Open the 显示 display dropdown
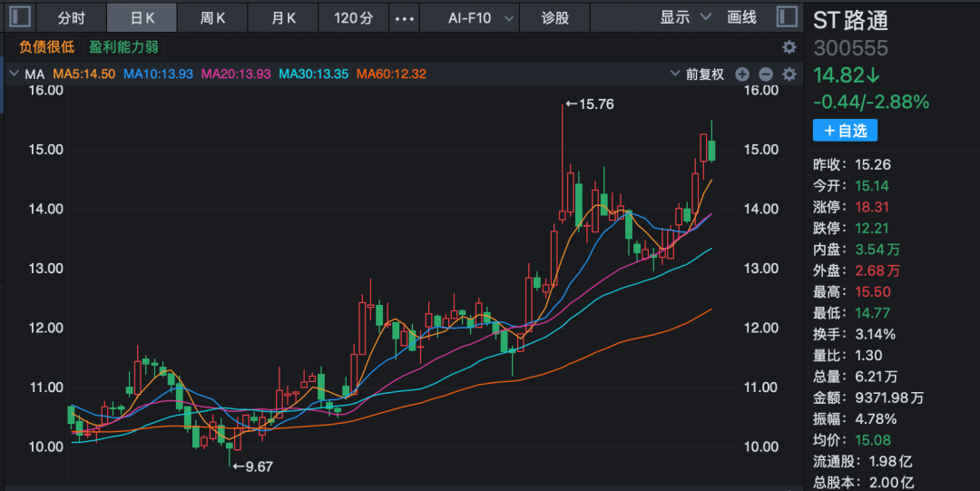The image size is (980, 491). pyautogui.click(x=681, y=17)
